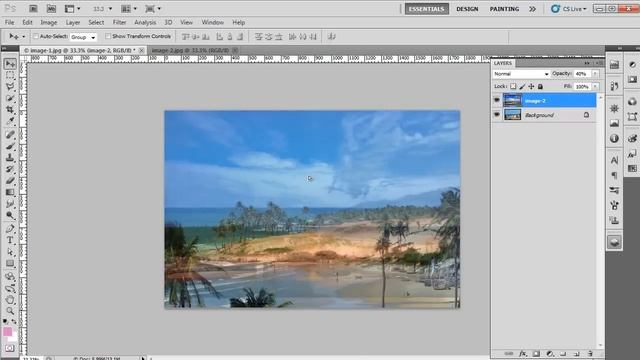Select the Dodge tool

click(x=10, y=215)
